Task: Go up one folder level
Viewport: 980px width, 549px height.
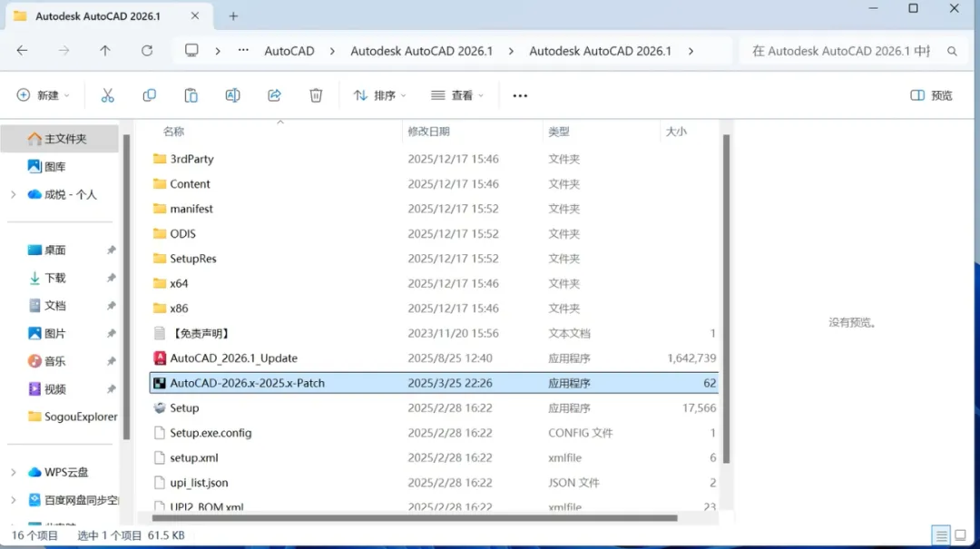Action: (105, 51)
